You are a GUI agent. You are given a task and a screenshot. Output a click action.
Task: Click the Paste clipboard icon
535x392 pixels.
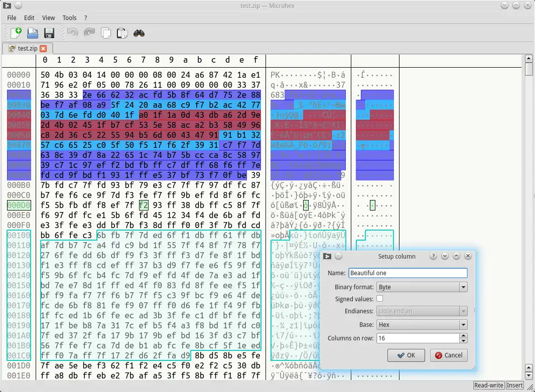click(x=122, y=33)
